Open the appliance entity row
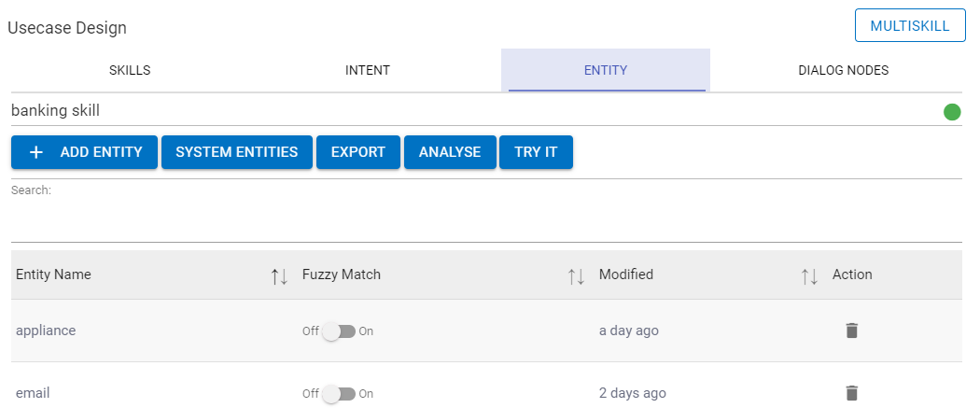This screenshot has width=980, height=408. tap(46, 331)
